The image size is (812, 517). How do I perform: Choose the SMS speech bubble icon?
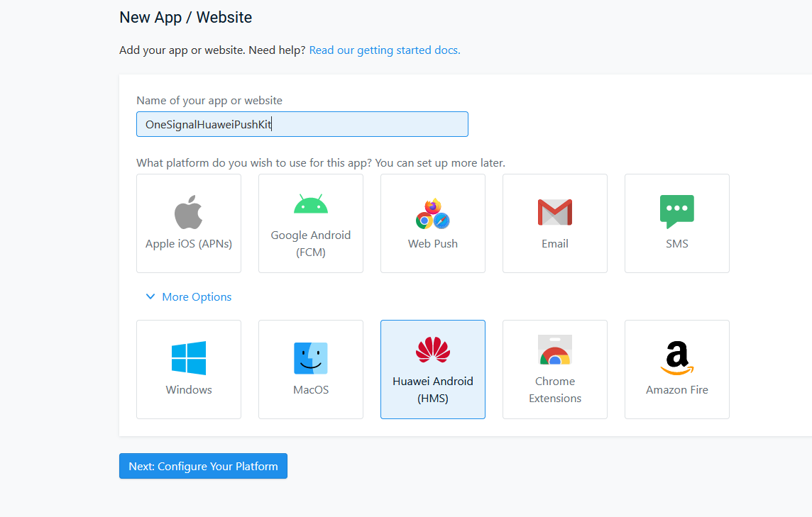coord(677,211)
